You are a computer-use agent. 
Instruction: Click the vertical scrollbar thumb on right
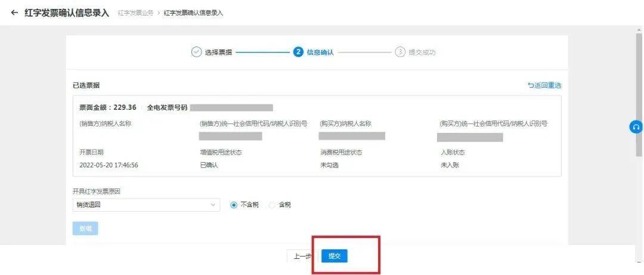coord(639,94)
